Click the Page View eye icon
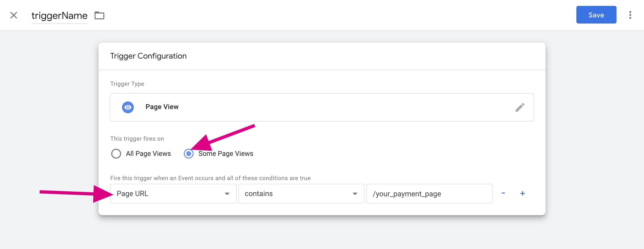644x249 pixels. click(128, 107)
